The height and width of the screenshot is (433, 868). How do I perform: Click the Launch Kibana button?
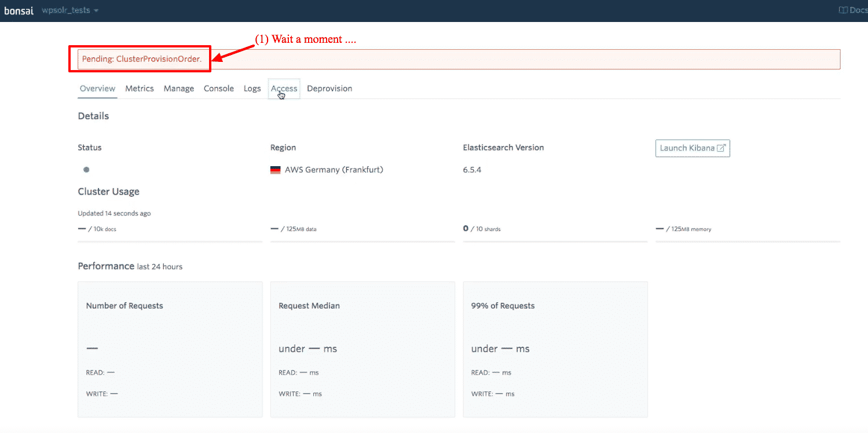[x=693, y=148]
